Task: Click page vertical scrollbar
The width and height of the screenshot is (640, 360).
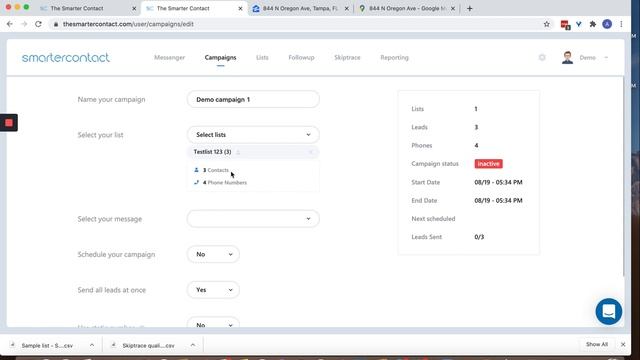Action: click(x=623, y=176)
